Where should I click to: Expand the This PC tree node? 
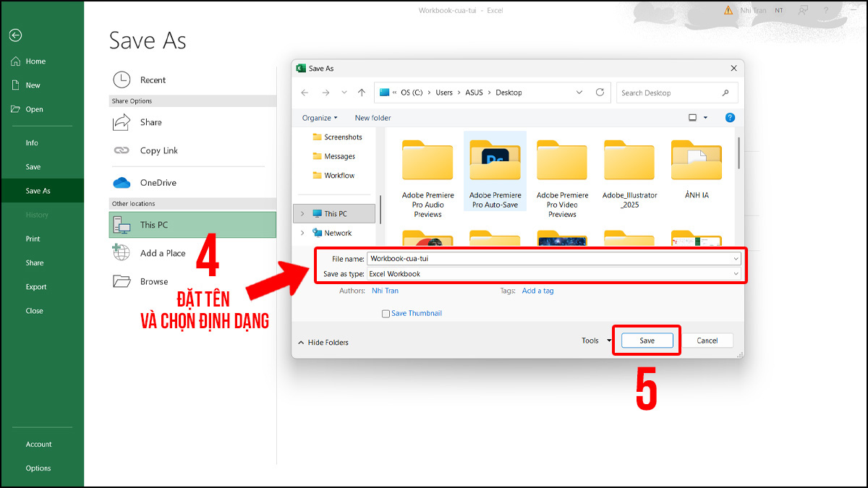click(x=302, y=214)
